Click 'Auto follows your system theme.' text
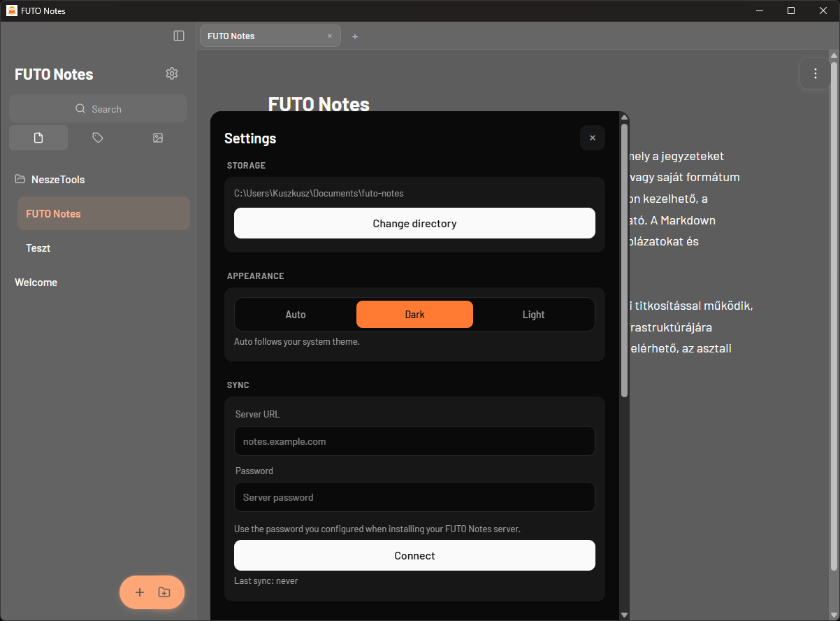The width and height of the screenshot is (840, 621). 297,342
